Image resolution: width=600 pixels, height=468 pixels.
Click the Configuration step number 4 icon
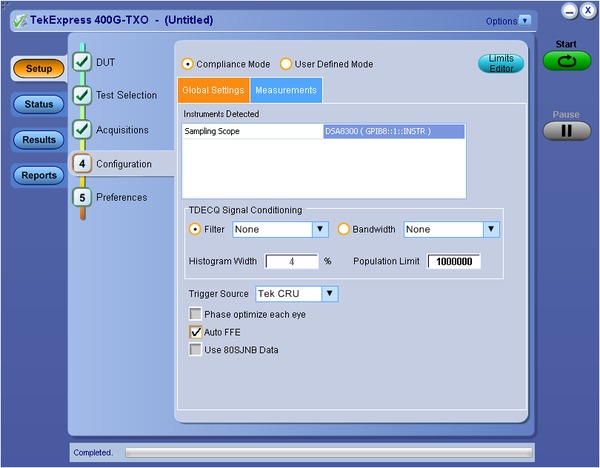[82, 164]
